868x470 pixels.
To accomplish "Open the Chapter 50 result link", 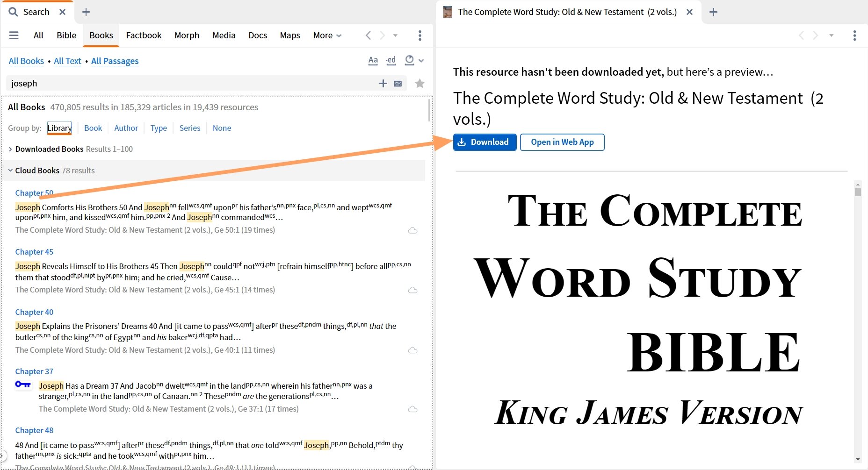I will tap(34, 193).
